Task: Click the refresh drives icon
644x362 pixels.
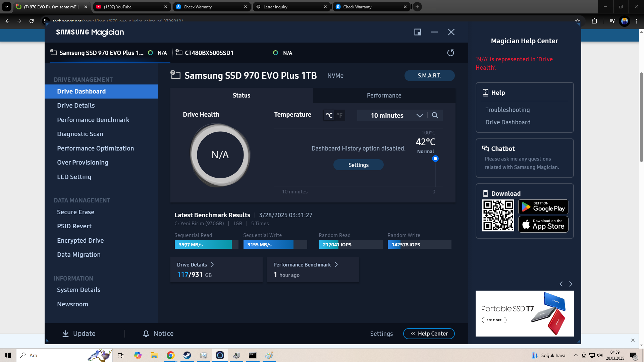Action: [x=450, y=53]
